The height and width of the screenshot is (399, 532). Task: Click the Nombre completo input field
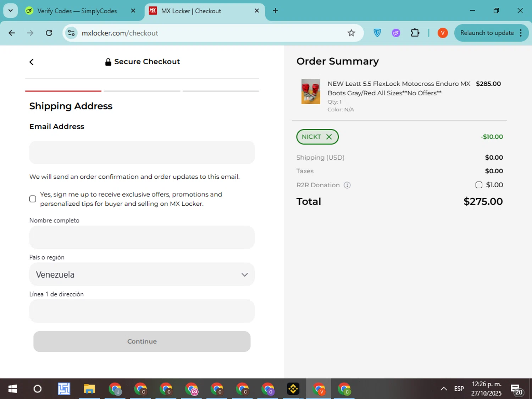pos(142,237)
